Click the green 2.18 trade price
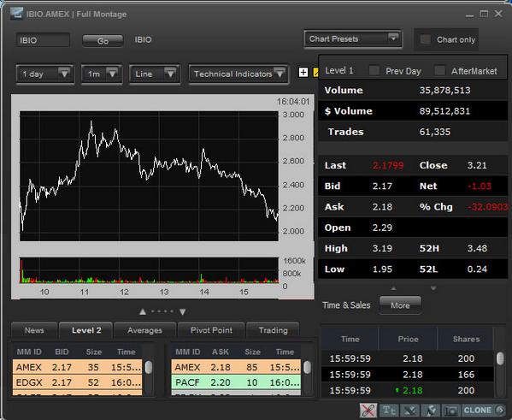Viewport: 512px width, 420px height. [x=412, y=390]
